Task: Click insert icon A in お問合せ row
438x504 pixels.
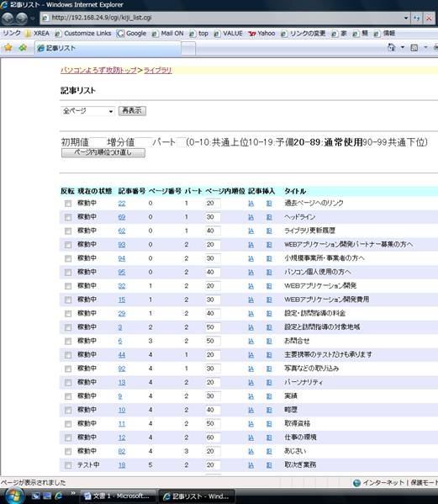Action: coord(251,341)
